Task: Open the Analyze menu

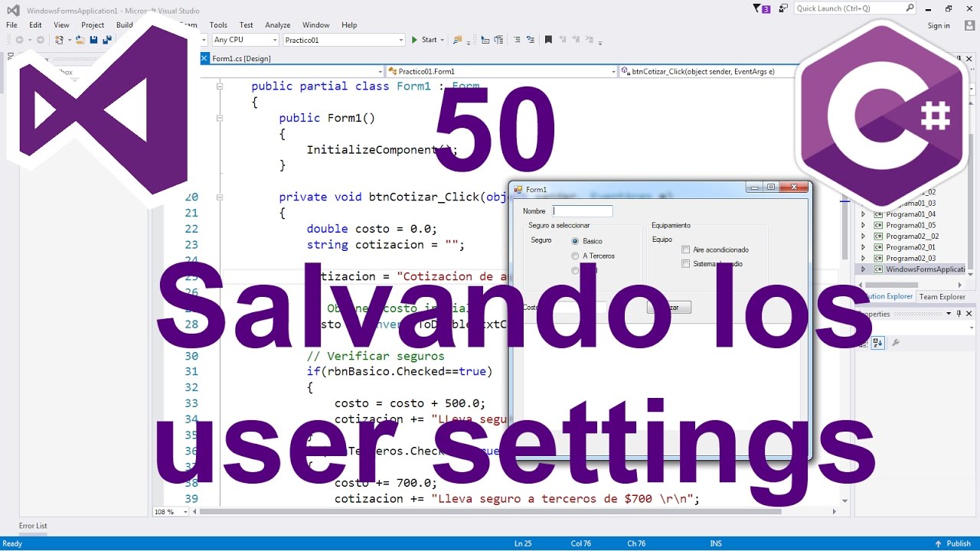Action: tap(278, 25)
